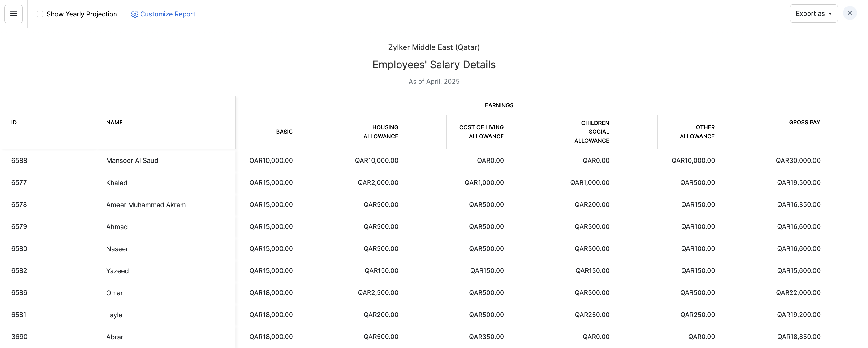Click the Customize Report link
The image size is (868, 348).
[168, 14]
